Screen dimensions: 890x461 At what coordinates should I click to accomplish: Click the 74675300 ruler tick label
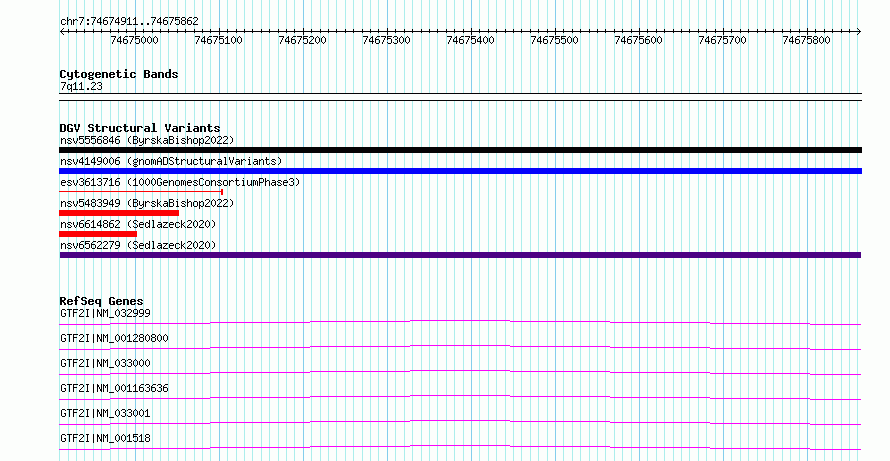click(387, 40)
